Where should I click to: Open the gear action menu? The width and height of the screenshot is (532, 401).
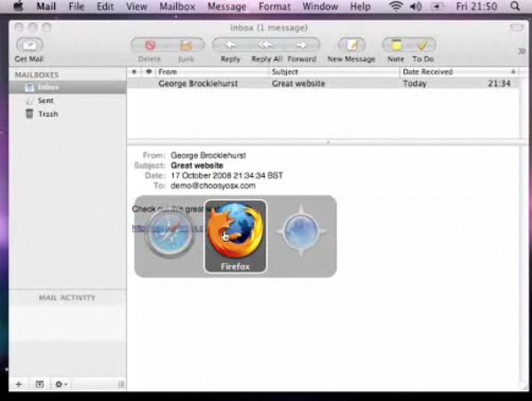[61, 384]
